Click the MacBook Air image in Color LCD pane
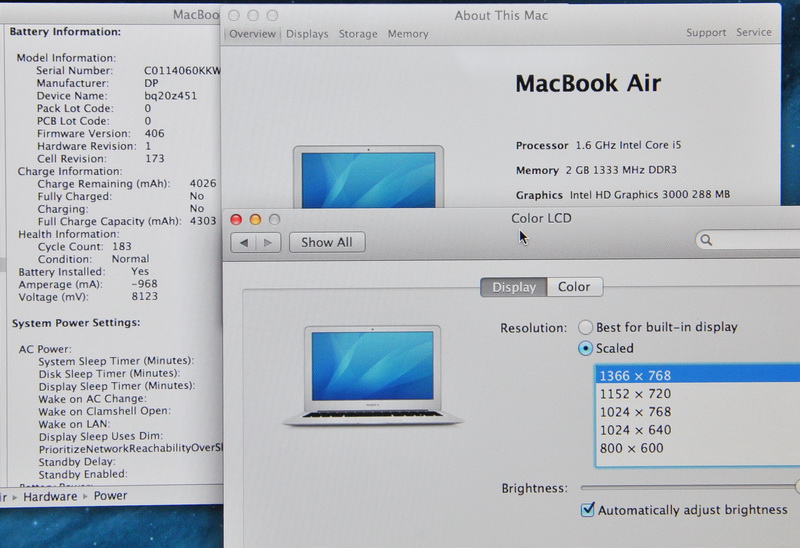 (x=373, y=375)
